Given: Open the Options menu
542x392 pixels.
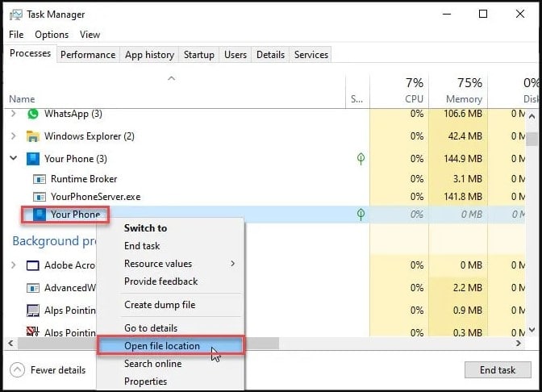Looking at the screenshot, I should (52, 35).
